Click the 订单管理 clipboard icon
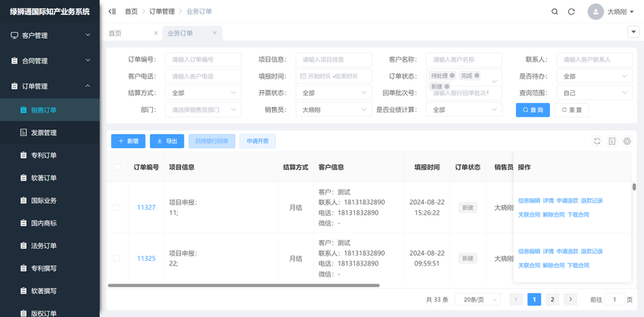Viewport: 644px width, 317px height. [x=14, y=86]
